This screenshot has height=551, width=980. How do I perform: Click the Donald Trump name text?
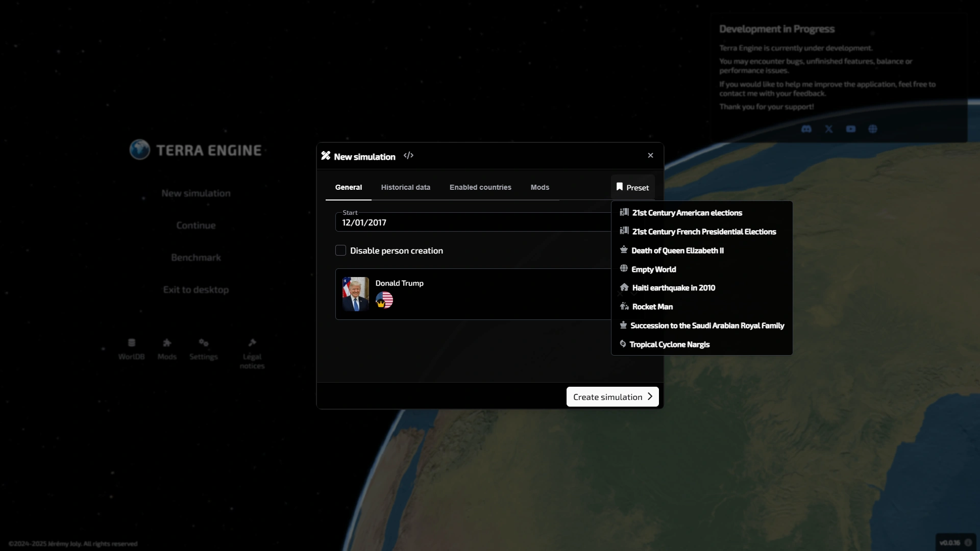(x=400, y=283)
